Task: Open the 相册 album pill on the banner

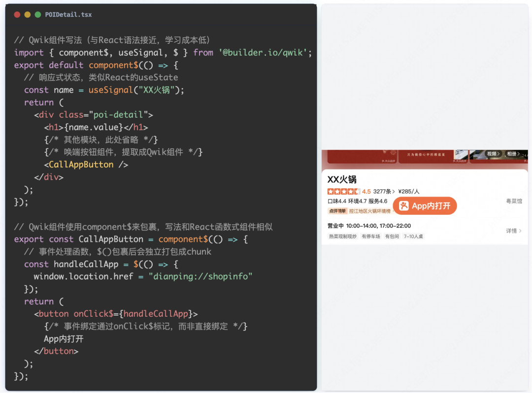Action: (513, 154)
